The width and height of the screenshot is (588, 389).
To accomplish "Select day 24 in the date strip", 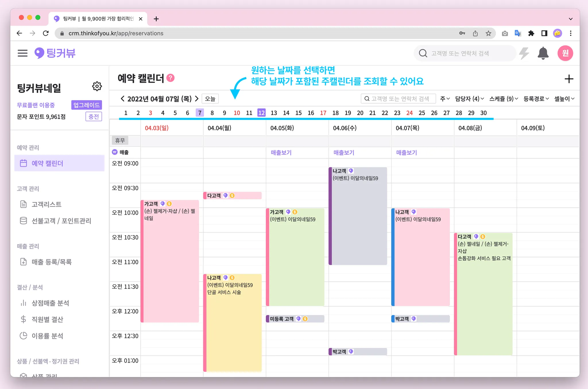I will tap(409, 113).
